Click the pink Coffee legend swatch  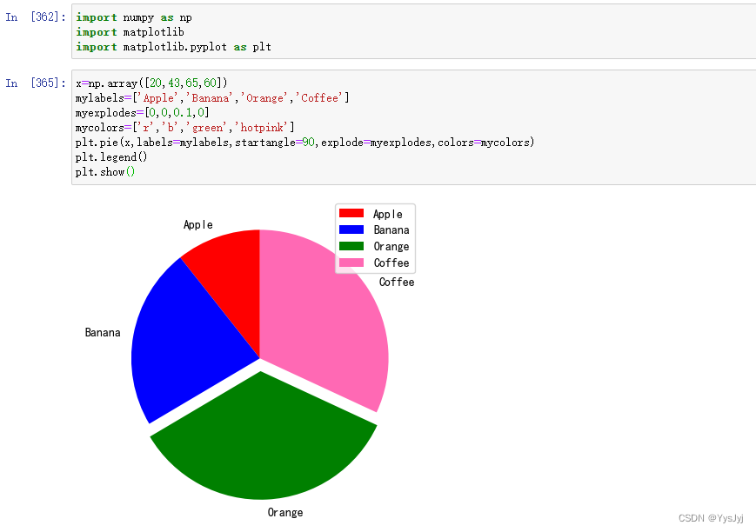click(351, 263)
